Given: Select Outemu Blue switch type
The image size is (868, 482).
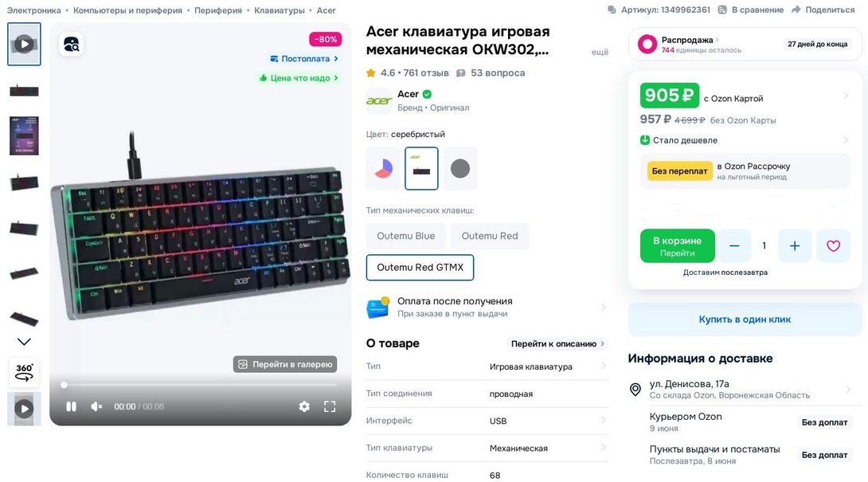Looking at the screenshot, I should tap(406, 236).
